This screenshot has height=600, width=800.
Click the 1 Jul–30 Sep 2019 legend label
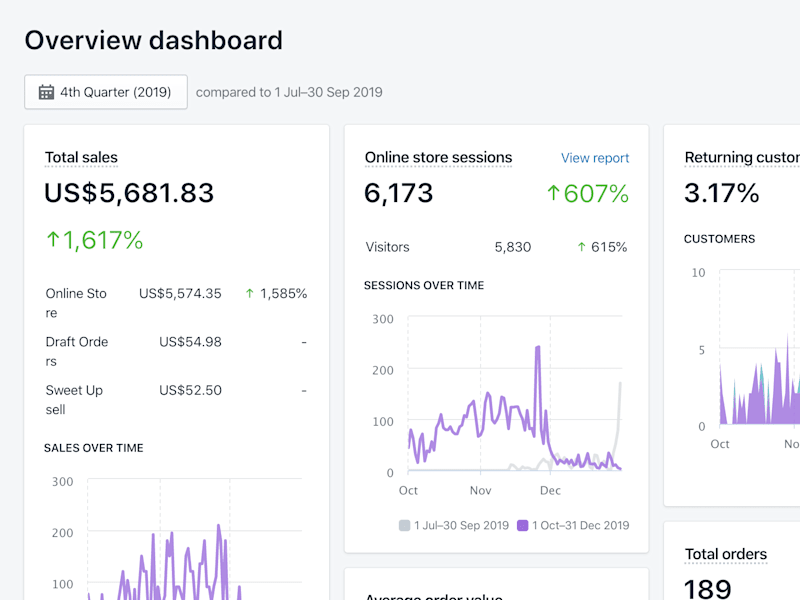[x=462, y=526]
